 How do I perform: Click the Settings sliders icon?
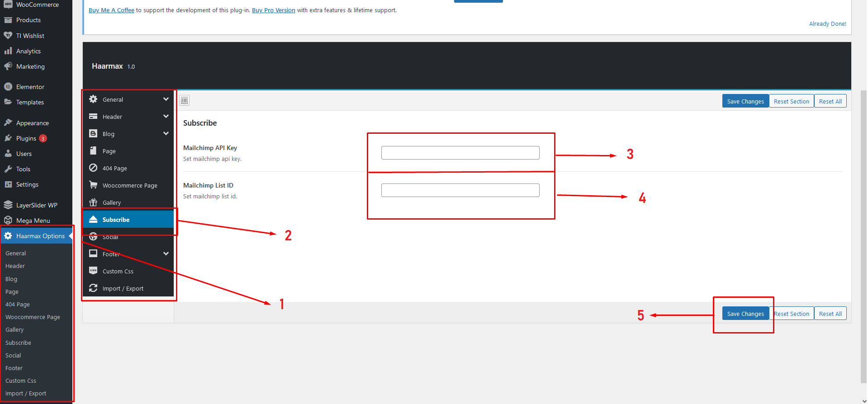point(8,184)
